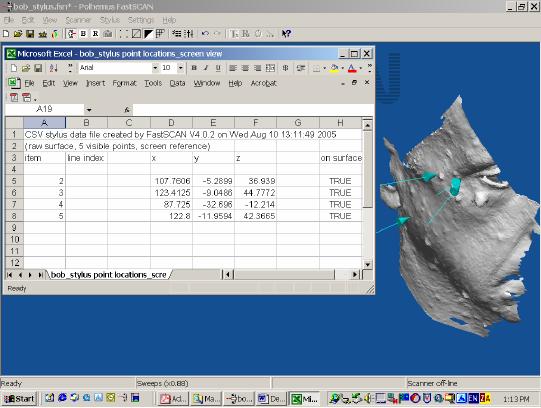The width and height of the screenshot is (541, 408).
Task: Click New file icon in FastSCAN toolbar
Action: [6, 34]
